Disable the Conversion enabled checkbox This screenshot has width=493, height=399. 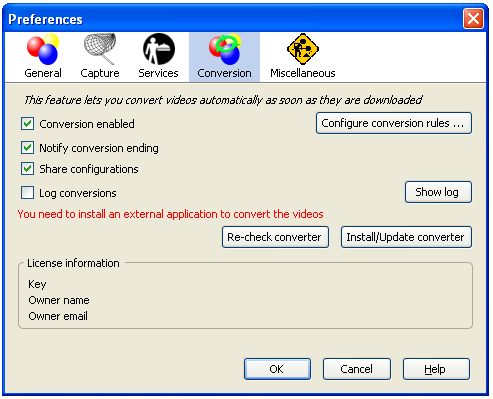tap(27, 124)
